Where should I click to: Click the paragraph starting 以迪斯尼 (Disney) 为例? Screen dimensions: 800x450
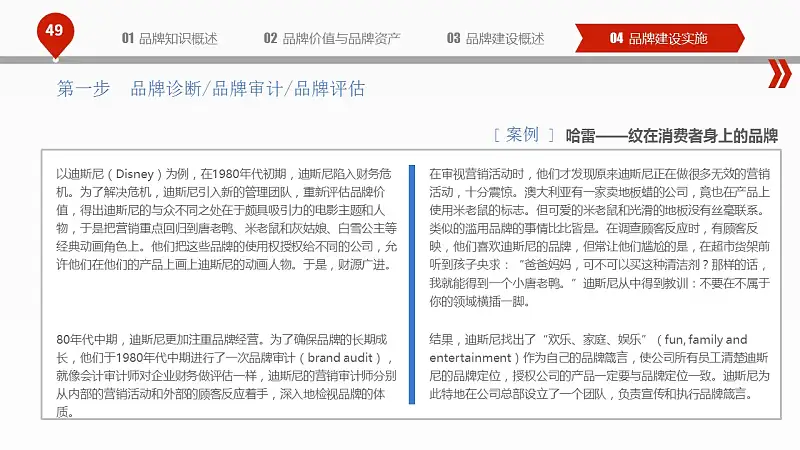point(227,219)
